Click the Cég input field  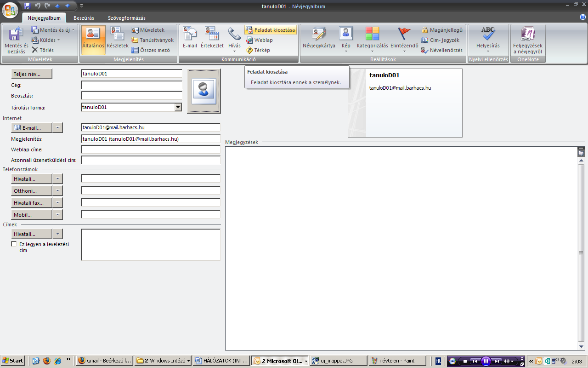(131, 85)
